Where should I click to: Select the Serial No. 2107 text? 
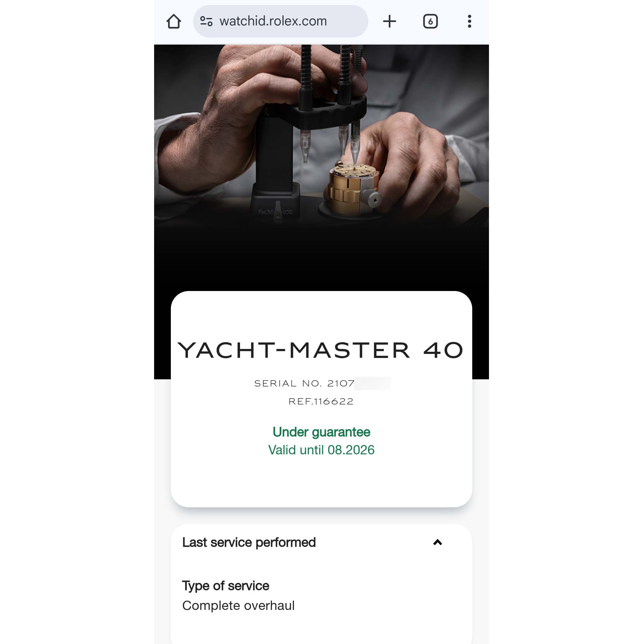pyautogui.click(x=304, y=384)
